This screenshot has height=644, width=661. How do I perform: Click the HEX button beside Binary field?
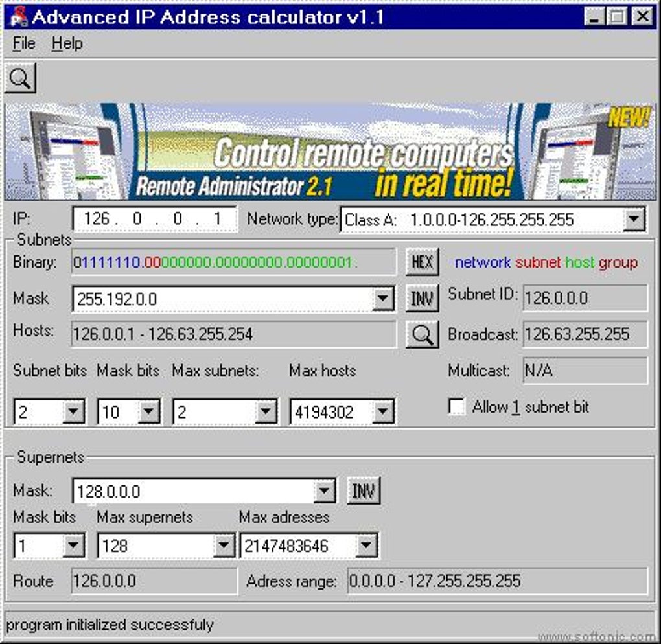(x=422, y=262)
